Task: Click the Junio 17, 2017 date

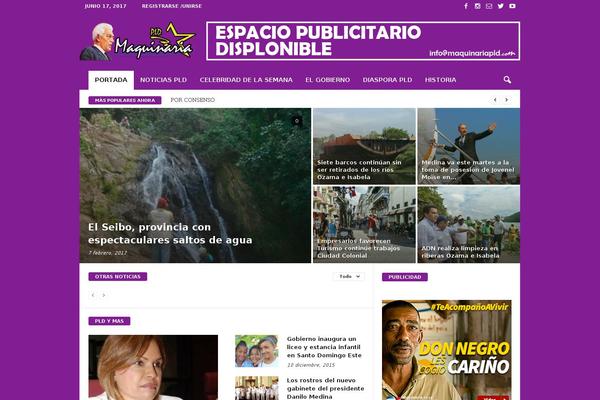Action: click(105, 6)
